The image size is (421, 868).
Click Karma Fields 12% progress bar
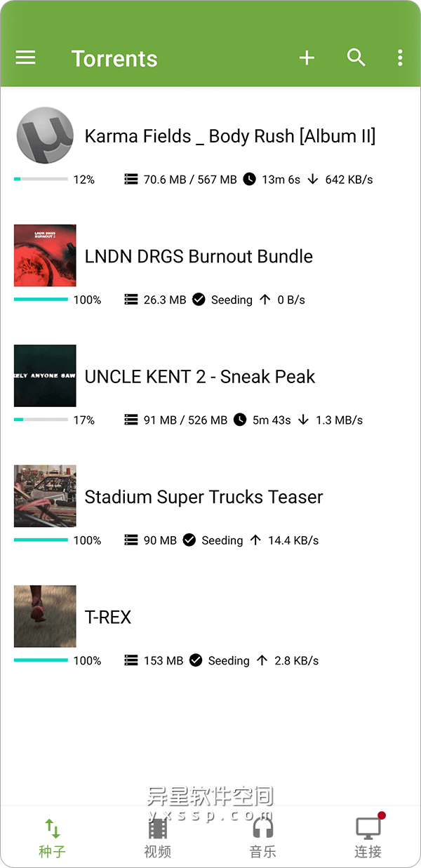41,180
